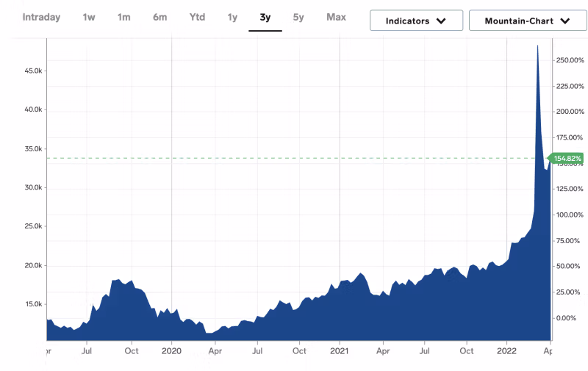Click the active 3y tab
588x371 pixels.
pos(265,17)
